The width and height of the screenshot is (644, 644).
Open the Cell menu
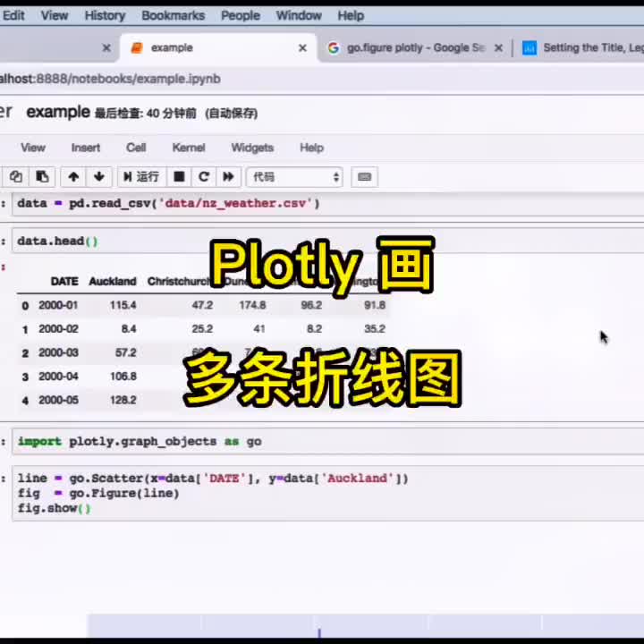coord(136,148)
